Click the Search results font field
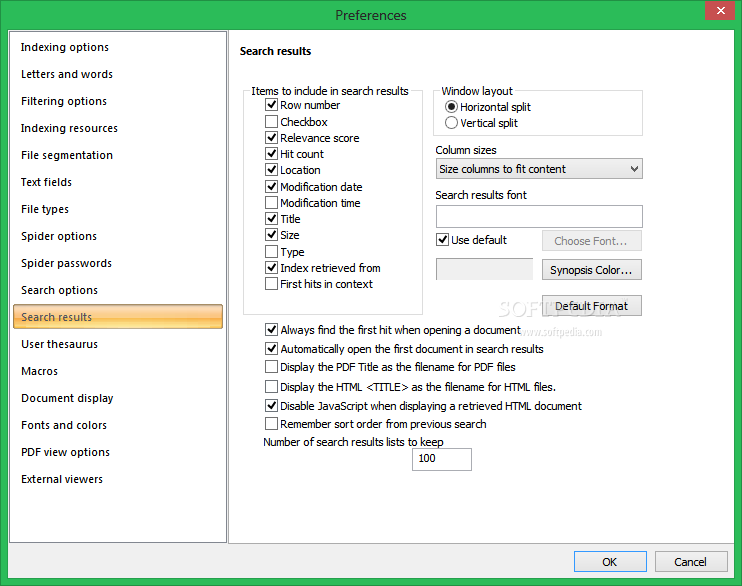The width and height of the screenshot is (742, 586). [x=539, y=216]
